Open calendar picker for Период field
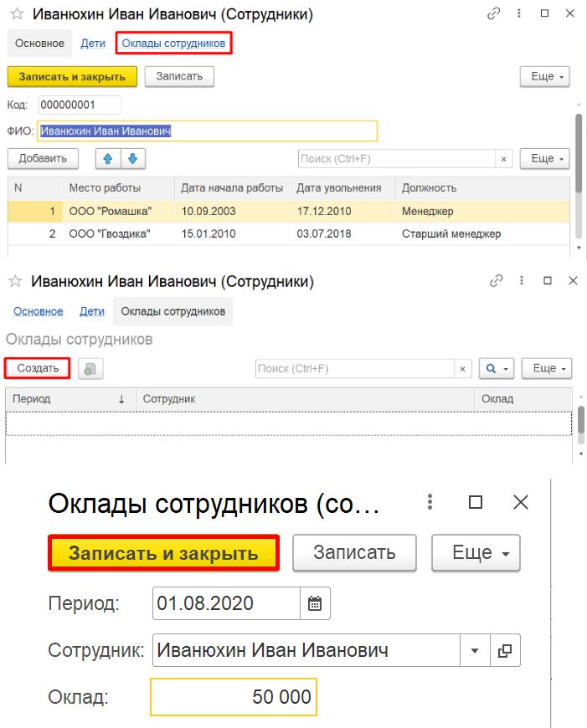587x728 pixels. (315, 603)
